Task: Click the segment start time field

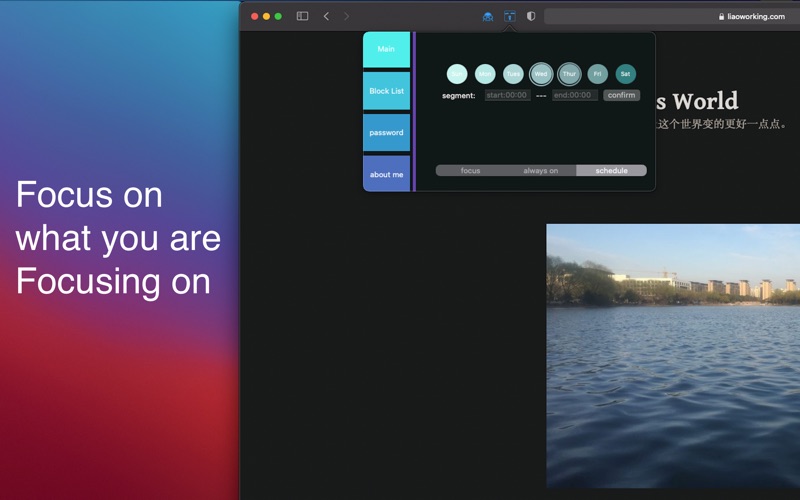Action: point(507,95)
